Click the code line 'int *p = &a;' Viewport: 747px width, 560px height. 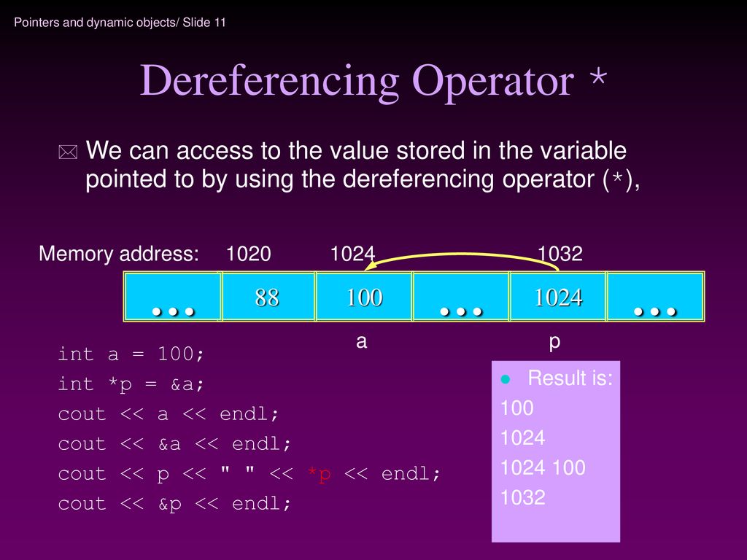tap(131, 384)
